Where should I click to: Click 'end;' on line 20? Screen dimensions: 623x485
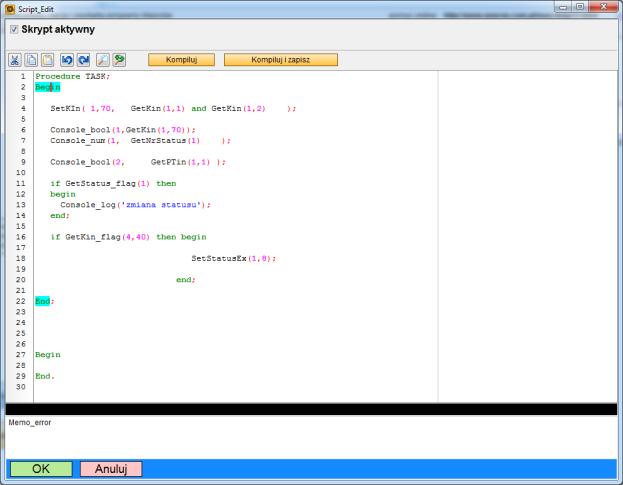coord(186,280)
